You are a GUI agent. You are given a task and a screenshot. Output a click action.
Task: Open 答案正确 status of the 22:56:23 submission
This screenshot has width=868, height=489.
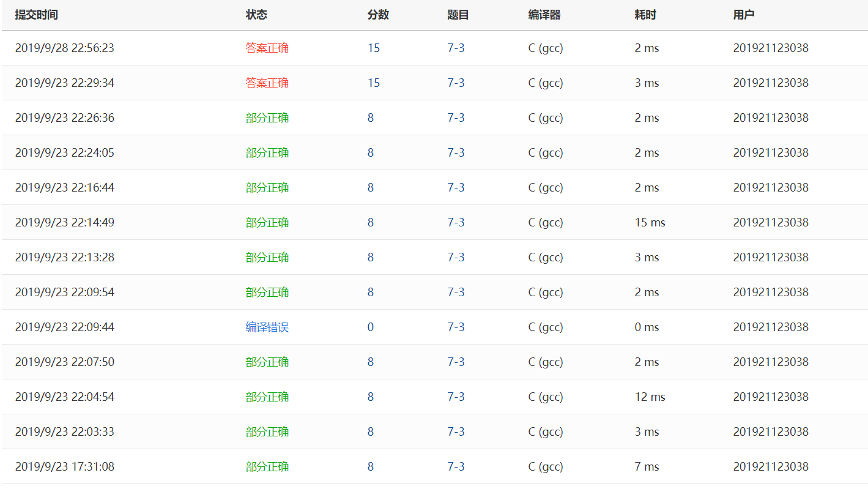(267, 48)
